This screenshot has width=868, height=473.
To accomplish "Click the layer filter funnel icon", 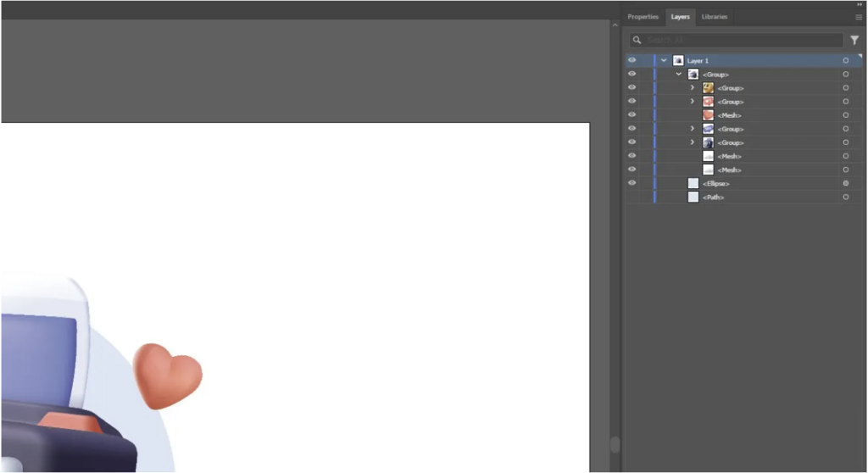I will (854, 40).
